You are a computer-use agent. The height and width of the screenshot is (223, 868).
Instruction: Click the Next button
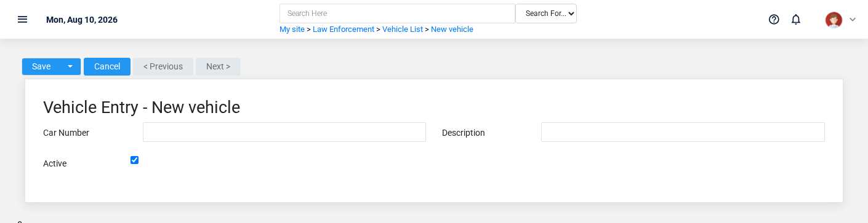click(x=218, y=66)
